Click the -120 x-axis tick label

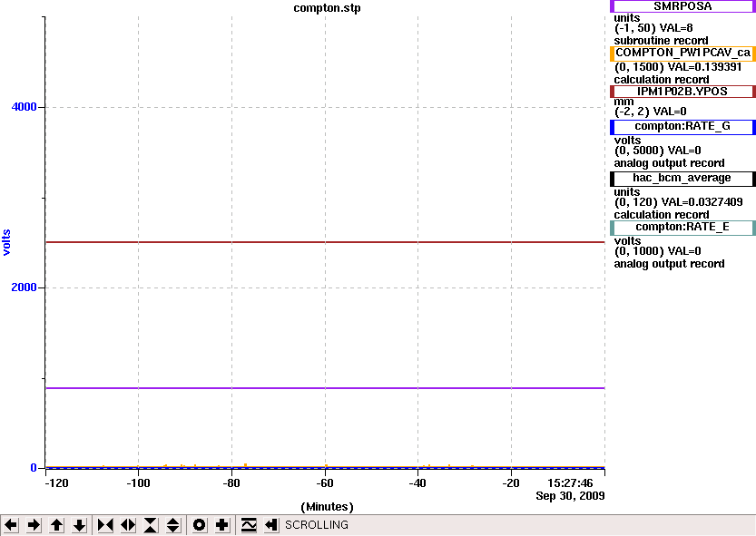coord(56,483)
